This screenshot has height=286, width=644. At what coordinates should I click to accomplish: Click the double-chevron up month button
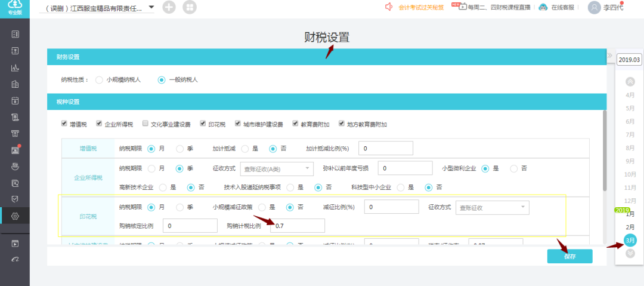coord(630,81)
